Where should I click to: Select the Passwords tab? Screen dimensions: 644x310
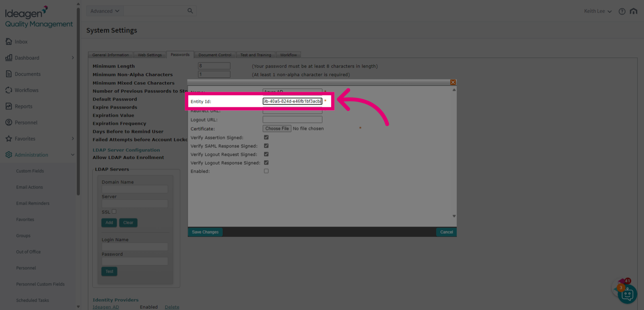tap(180, 55)
